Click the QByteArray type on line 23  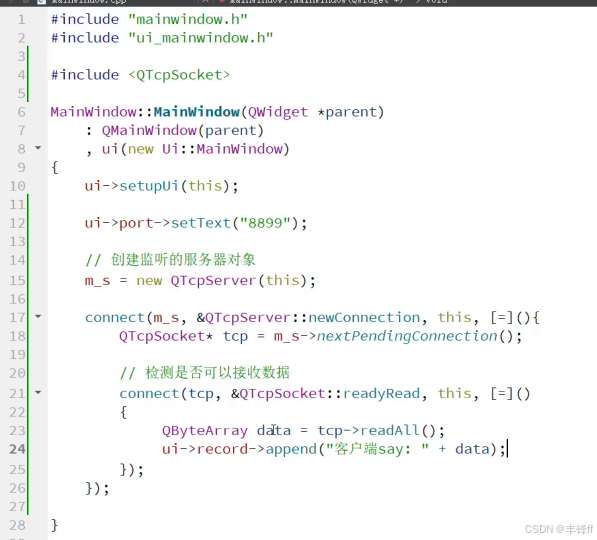click(x=205, y=431)
